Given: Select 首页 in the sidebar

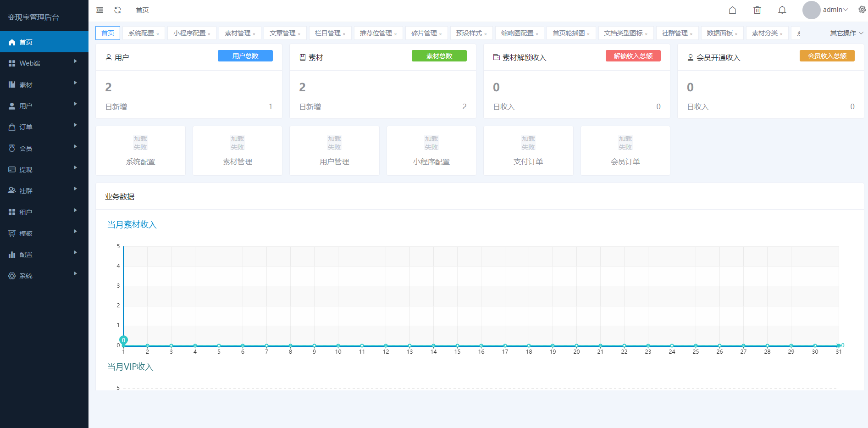Looking at the screenshot, I should click(44, 42).
